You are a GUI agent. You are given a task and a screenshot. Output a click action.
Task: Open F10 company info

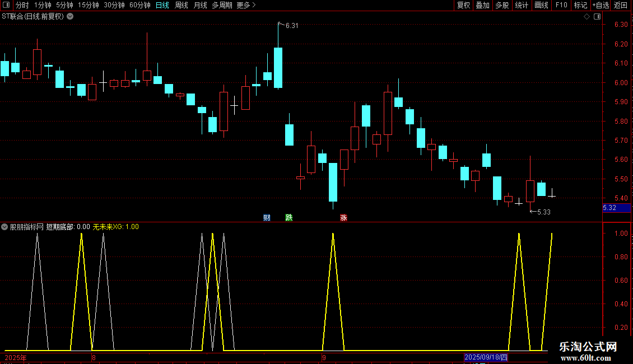tap(561, 5)
